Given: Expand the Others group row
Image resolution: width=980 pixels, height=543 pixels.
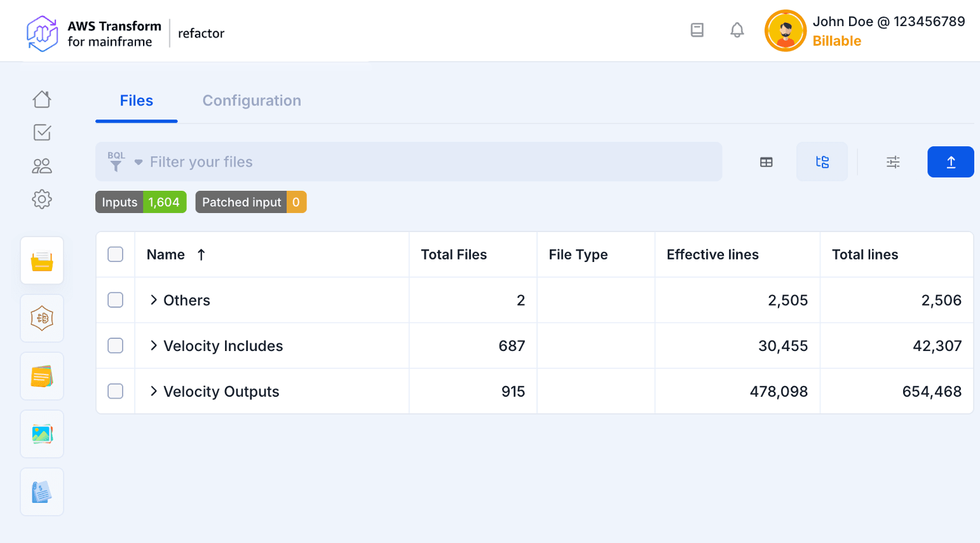Looking at the screenshot, I should point(153,300).
